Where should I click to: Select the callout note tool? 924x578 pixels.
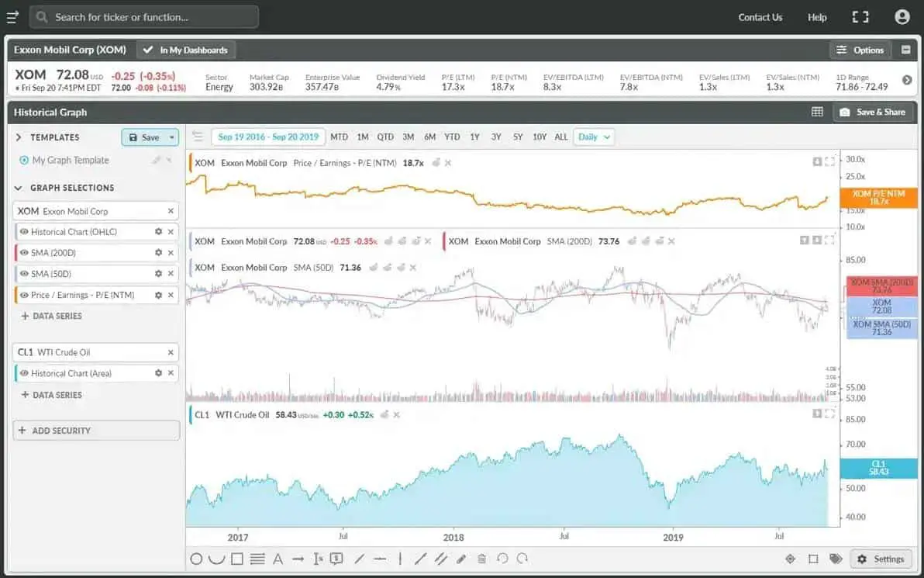click(336, 559)
